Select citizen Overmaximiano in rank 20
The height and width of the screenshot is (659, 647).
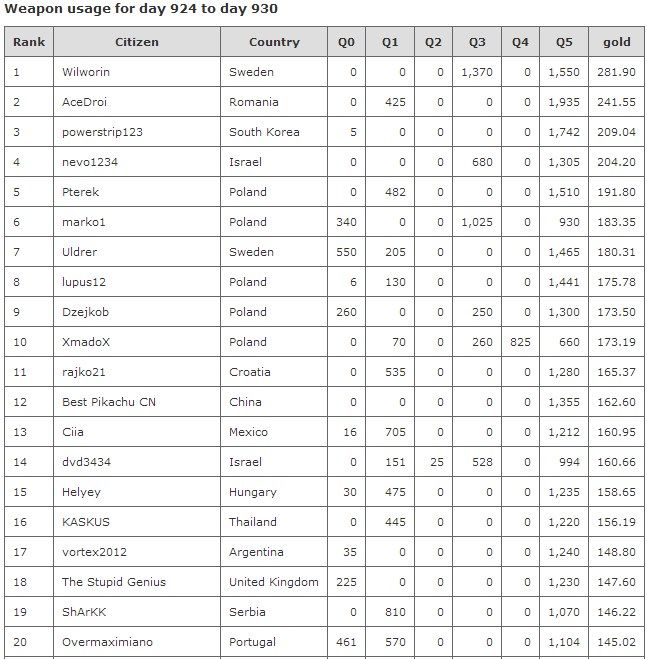tap(107, 642)
